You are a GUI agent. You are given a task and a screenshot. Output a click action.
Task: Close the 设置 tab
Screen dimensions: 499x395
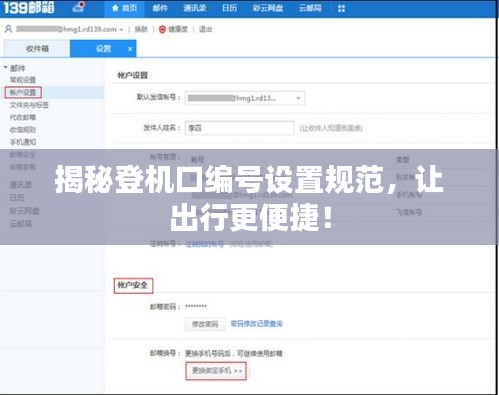pos(130,49)
